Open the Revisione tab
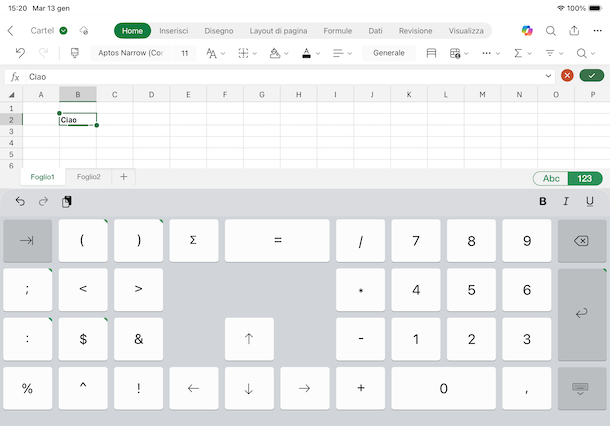The image size is (610, 426). point(415,31)
